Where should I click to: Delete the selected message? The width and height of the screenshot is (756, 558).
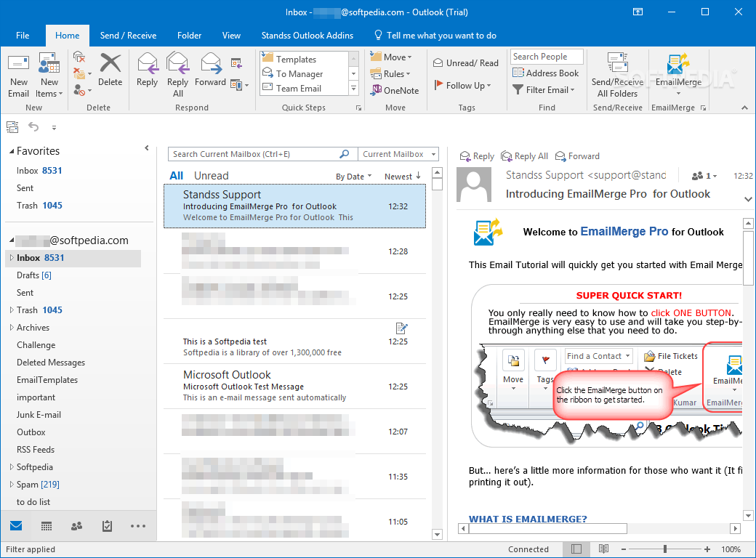pyautogui.click(x=110, y=70)
